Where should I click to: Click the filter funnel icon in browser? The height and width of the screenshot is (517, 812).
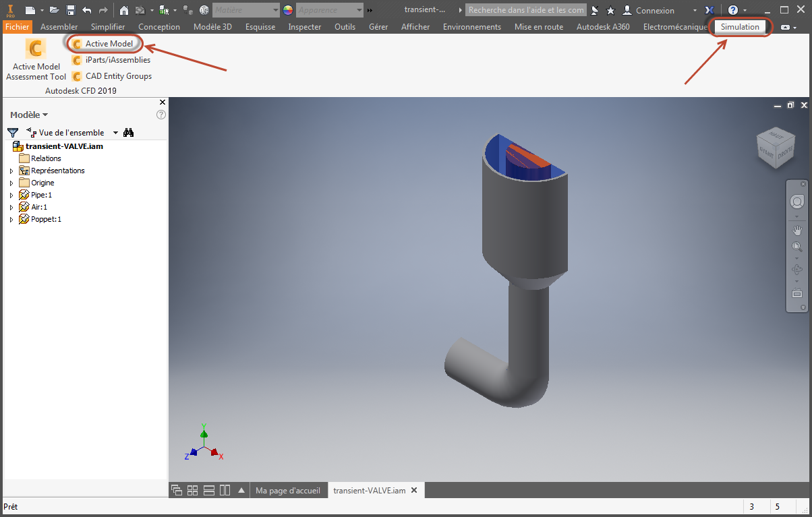click(13, 133)
